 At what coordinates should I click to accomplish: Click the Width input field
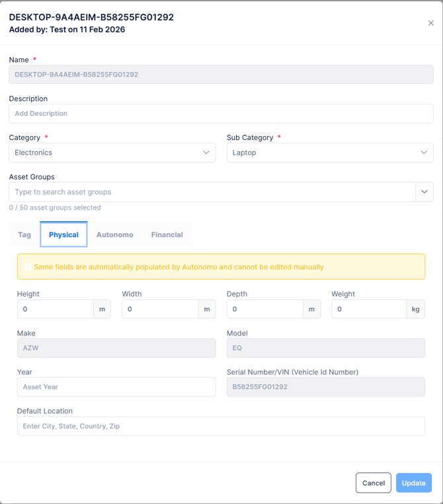[160, 309]
